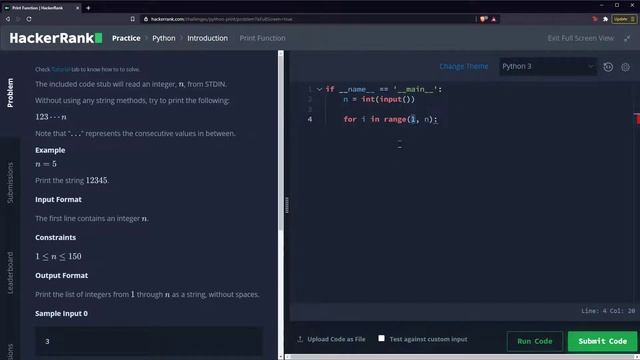Click the Print Function breadcrumb

(x=262, y=38)
